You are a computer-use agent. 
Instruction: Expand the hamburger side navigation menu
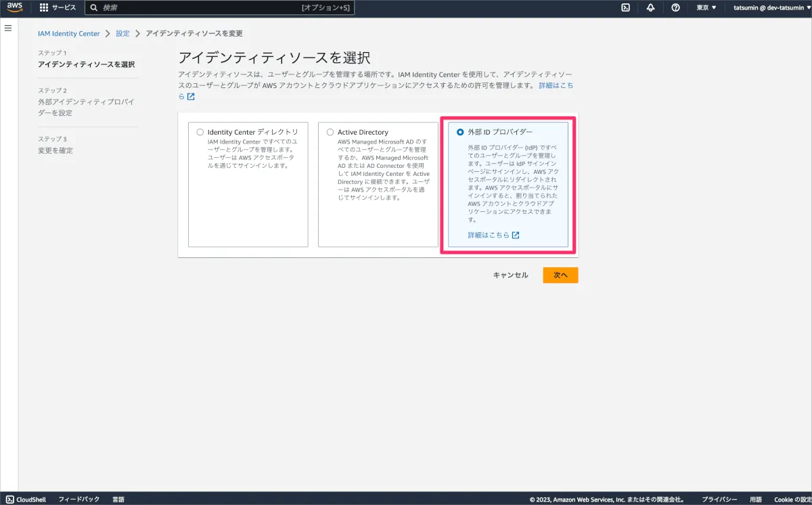(x=9, y=28)
